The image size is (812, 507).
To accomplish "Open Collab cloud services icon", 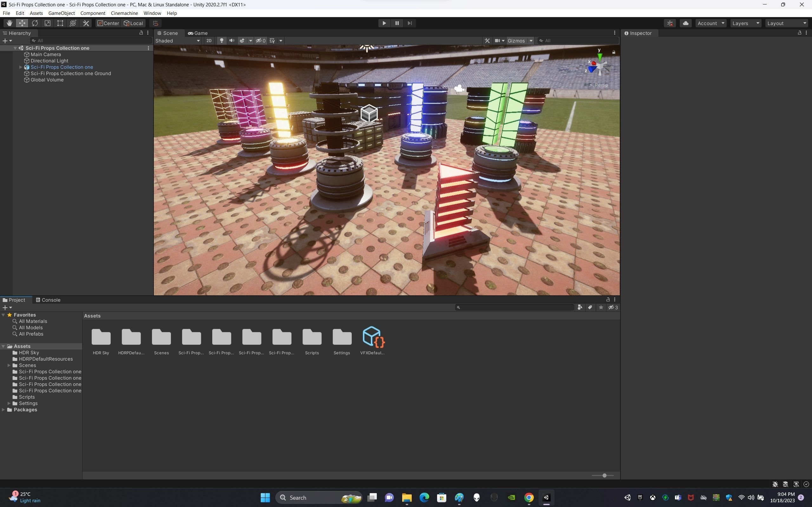I will (685, 23).
